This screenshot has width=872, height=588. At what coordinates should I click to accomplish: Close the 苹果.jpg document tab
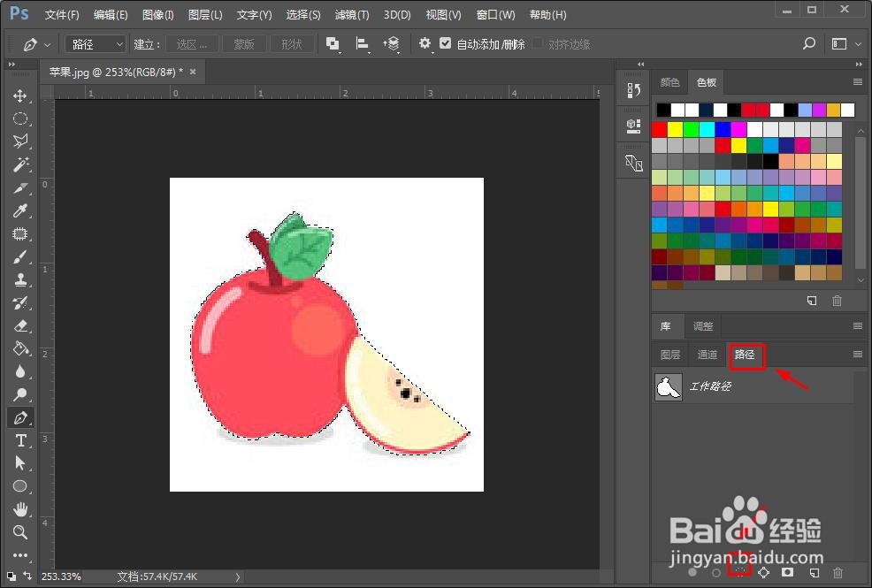(193, 72)
